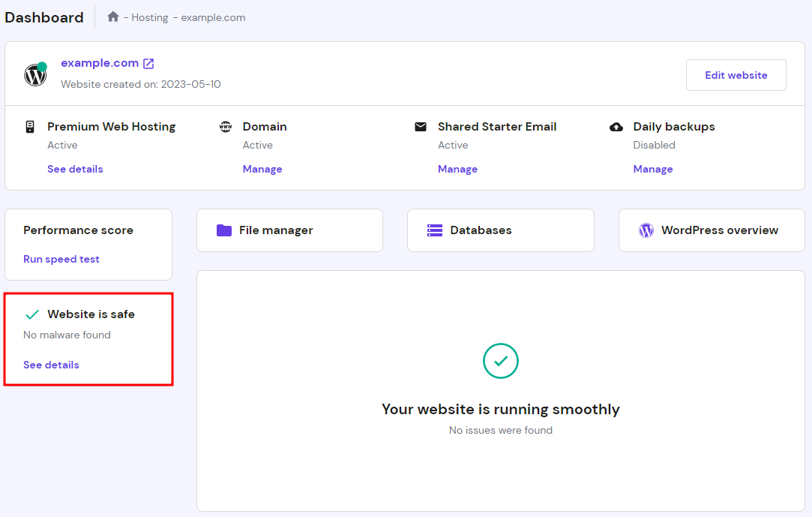Click the WordPress overview logo icon
Image resolution: width=812 pixels, height=517 pixels.
646,230
